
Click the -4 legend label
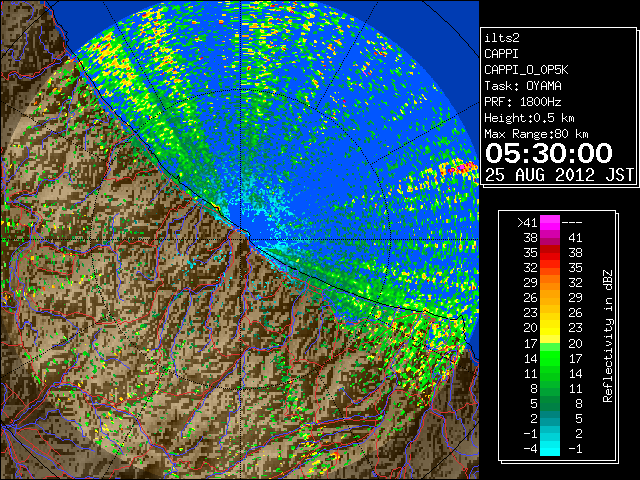(x=530, y=449)
